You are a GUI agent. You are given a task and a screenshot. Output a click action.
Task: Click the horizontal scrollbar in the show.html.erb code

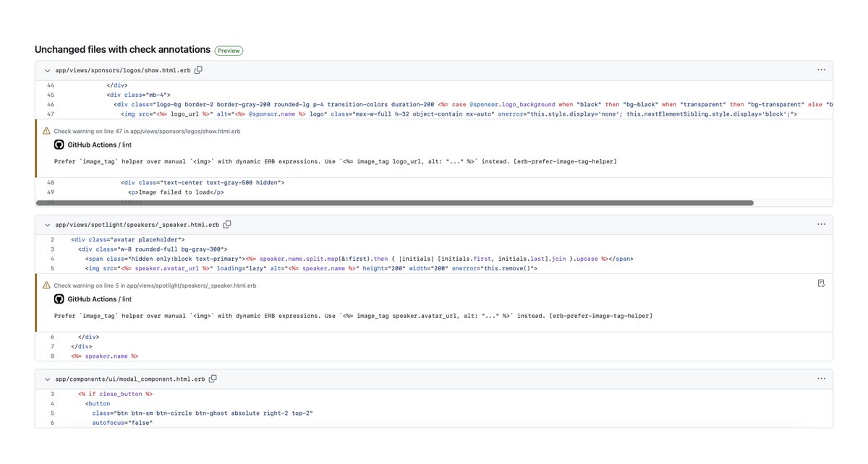pos(395,203)
